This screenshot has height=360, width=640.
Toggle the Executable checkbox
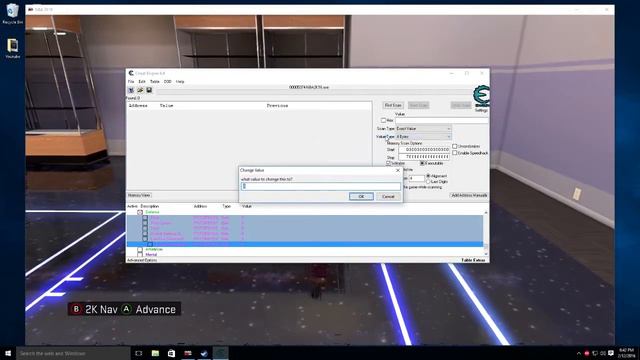pyautogui.click(x=422, y=163)
